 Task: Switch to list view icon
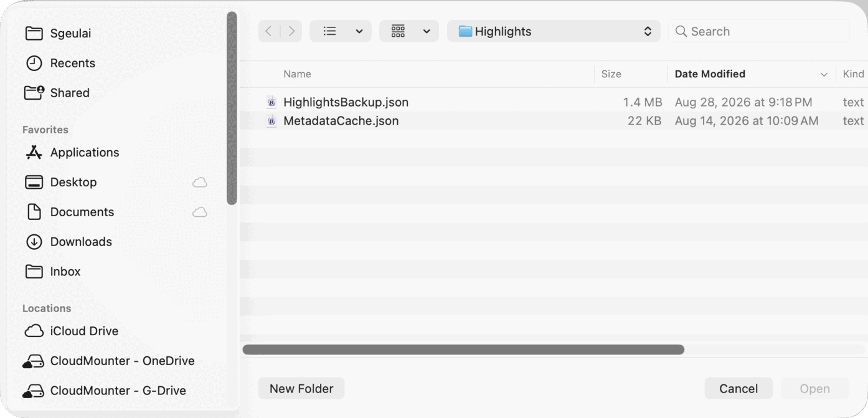(330, 31)
